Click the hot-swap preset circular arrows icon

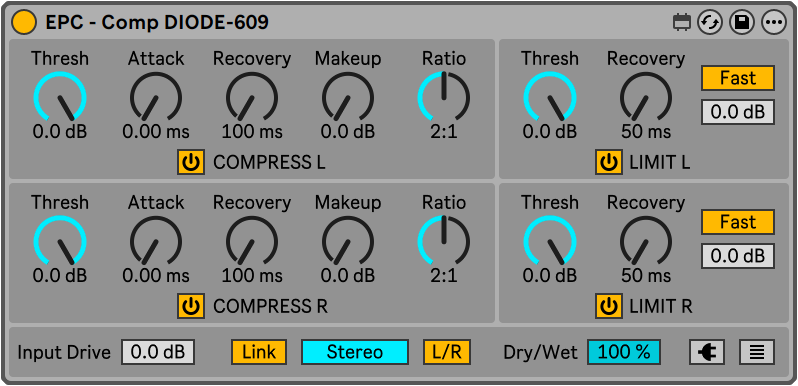(710, 22)
